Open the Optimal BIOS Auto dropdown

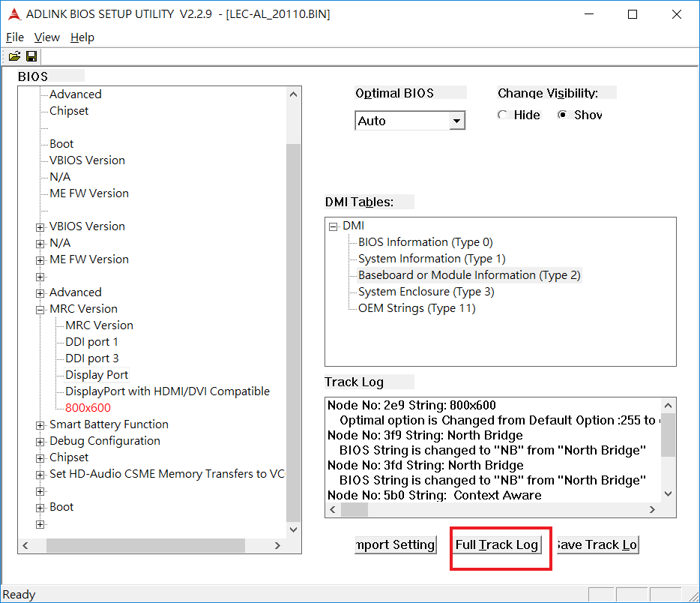coord(456,121)
